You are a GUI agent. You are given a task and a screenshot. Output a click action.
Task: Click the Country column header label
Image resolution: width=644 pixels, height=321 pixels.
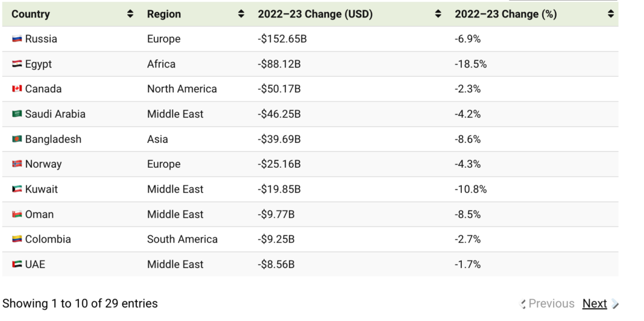coord(31,14)
